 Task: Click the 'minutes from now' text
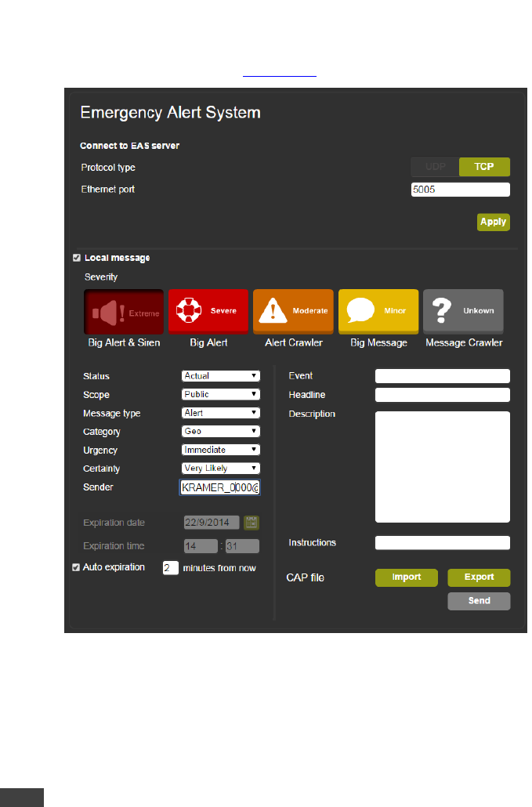tap(219, 568)
